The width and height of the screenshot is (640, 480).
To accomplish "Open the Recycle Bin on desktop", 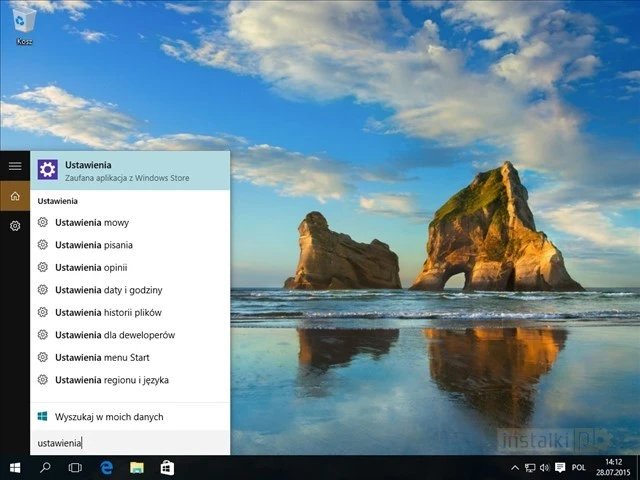I will [24, 24].
